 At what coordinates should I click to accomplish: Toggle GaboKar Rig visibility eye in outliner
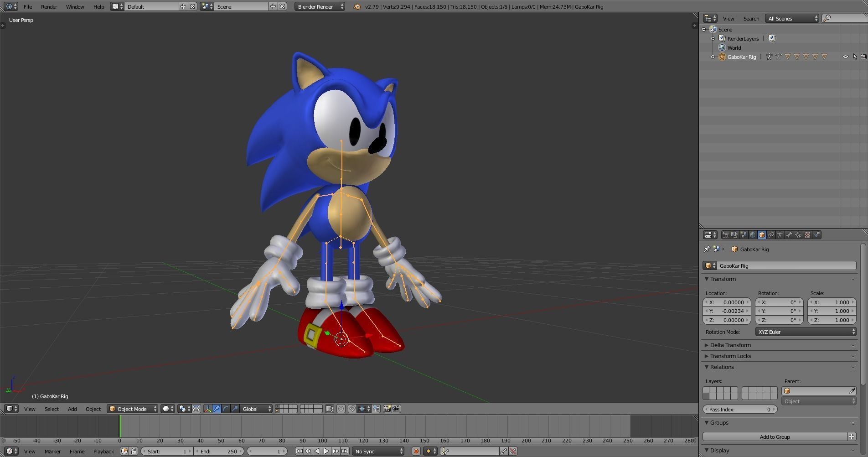(x=845, y=57)
